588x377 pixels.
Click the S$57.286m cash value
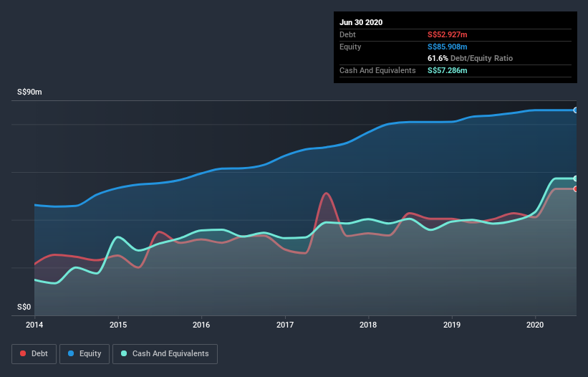click(448, 70)
